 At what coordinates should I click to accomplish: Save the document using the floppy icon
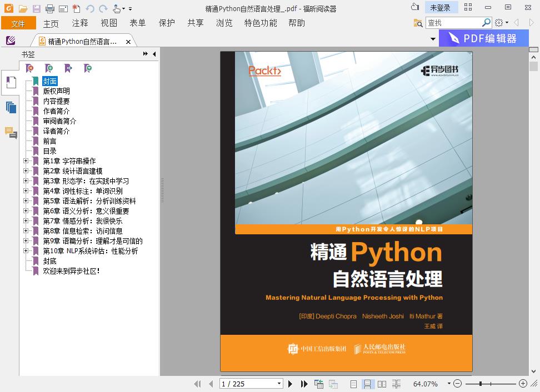click(x=37, y=8)
